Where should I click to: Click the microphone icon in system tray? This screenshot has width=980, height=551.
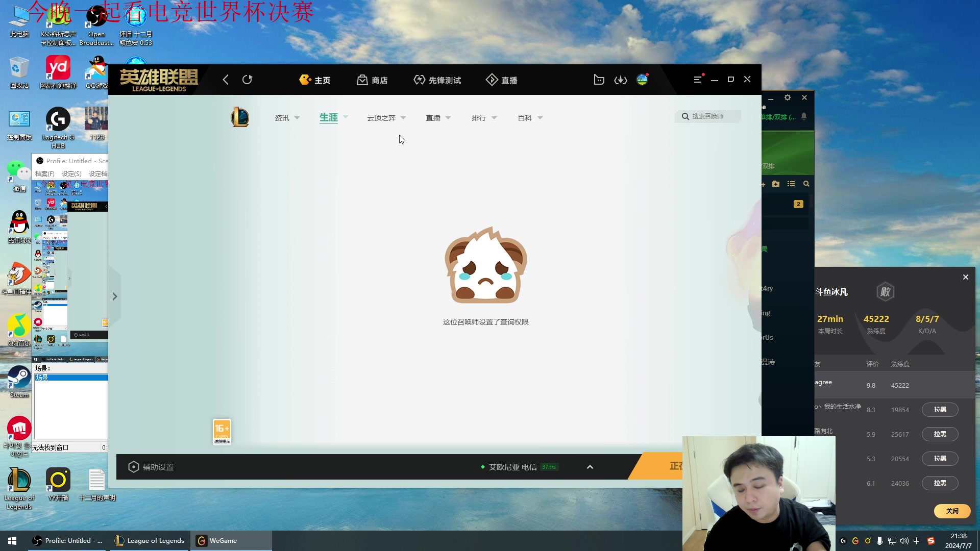click(x=879, y=541)
